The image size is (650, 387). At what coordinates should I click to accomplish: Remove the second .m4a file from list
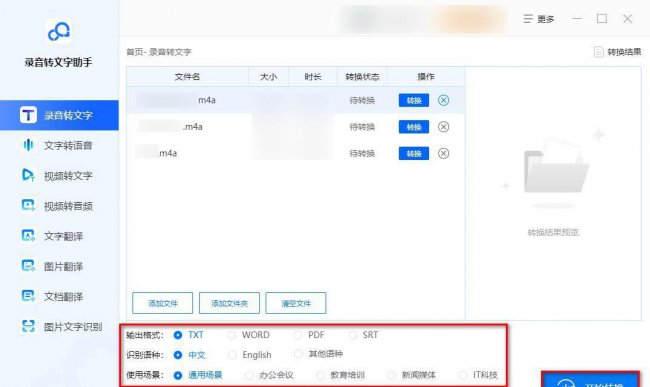(x=444, y=127)
